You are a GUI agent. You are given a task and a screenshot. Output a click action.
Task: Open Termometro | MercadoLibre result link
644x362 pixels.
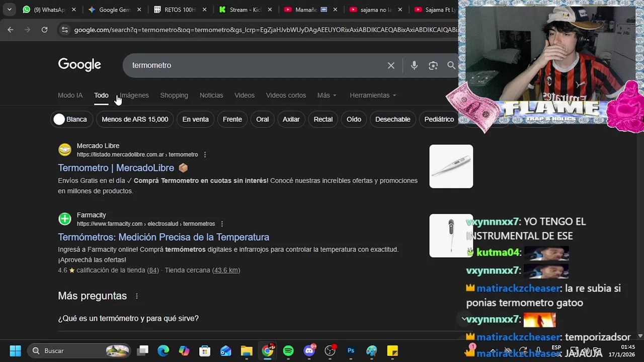(116, 168)
